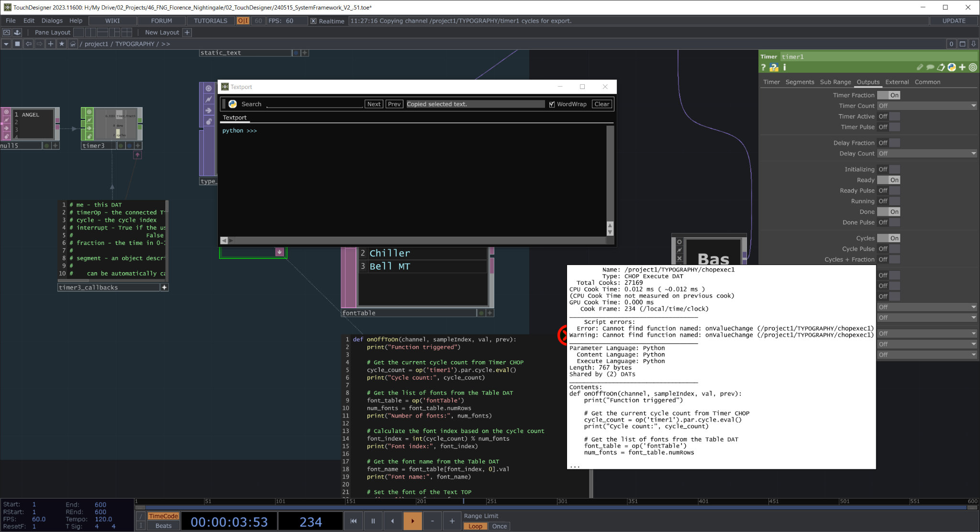Select the four-quadrant pane layout icon

[x=126, y=33]
